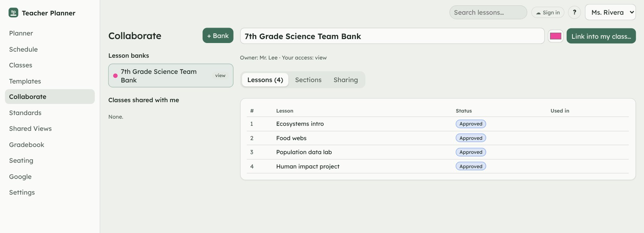The image size is (644, 233).
Task: Click the Sign in button
Action: [x=548, y=13]
